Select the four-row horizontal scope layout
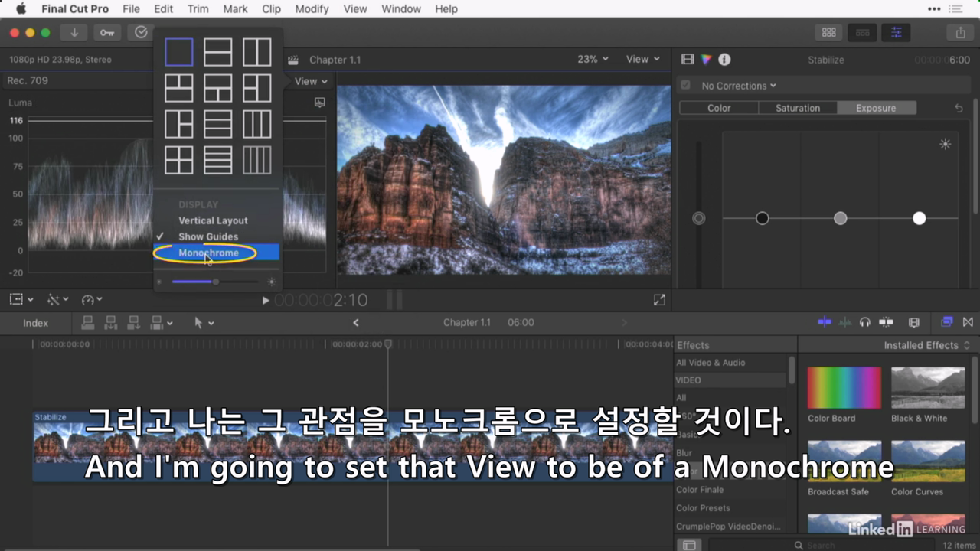 tap(218, 160)
